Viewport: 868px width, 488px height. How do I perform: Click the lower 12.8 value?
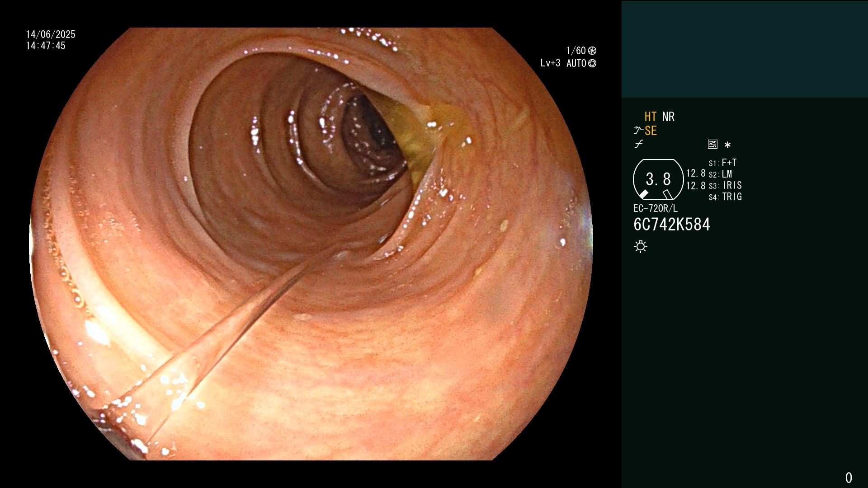[x=696, y=185]
